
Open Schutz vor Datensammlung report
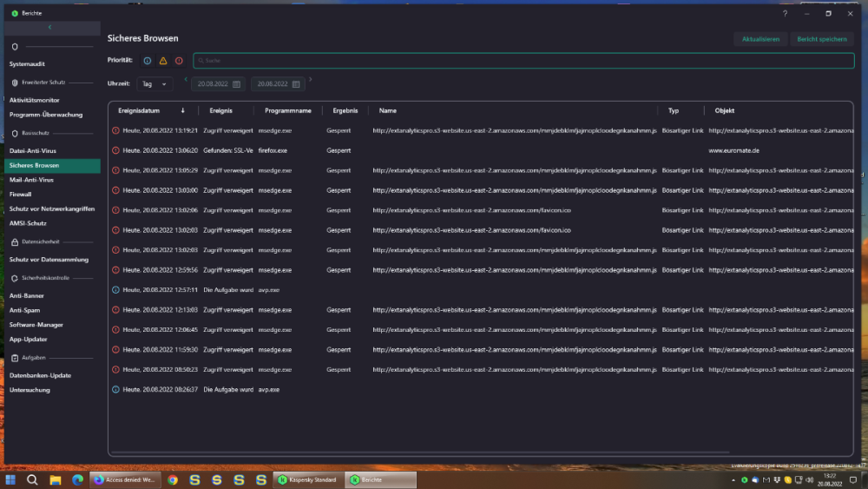click(49, 259)
